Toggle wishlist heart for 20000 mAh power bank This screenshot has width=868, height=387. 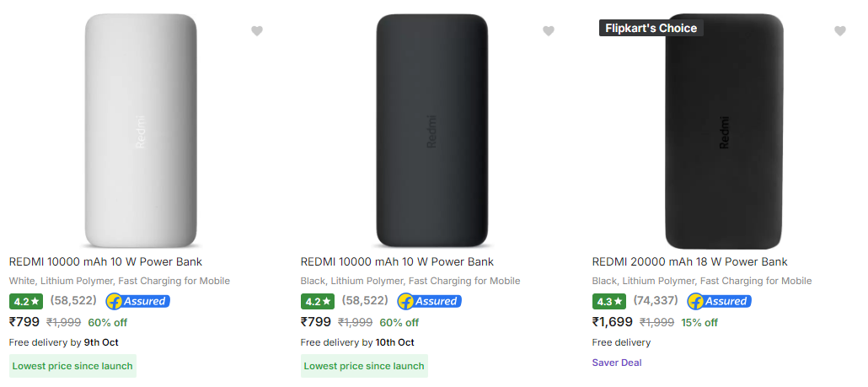point(840,31)
